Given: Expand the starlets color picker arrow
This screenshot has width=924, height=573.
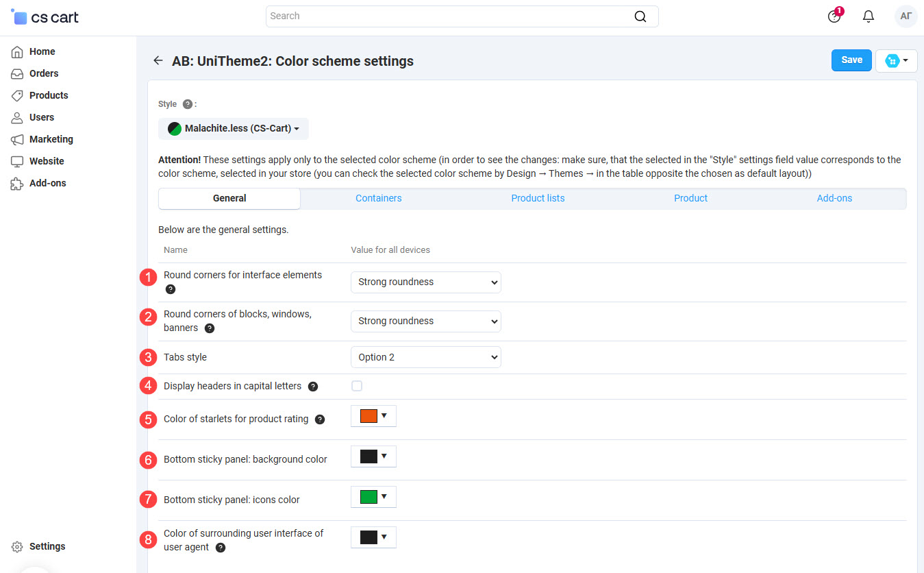Looking at the screenshot, I should click(384, 415).
